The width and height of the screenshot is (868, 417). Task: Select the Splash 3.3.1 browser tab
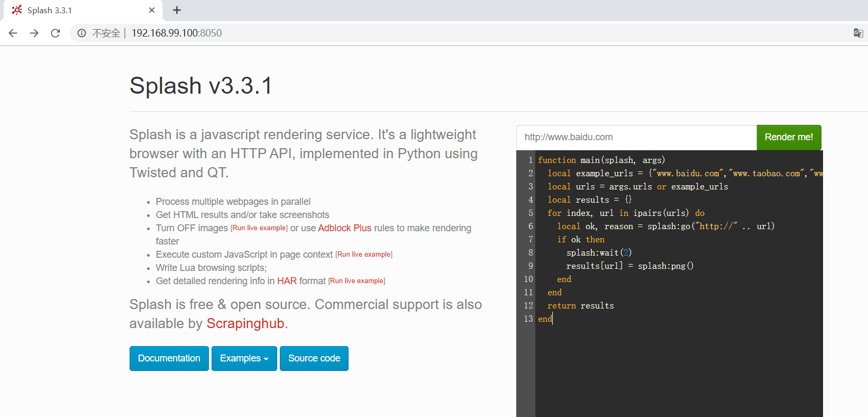[82, 10]
